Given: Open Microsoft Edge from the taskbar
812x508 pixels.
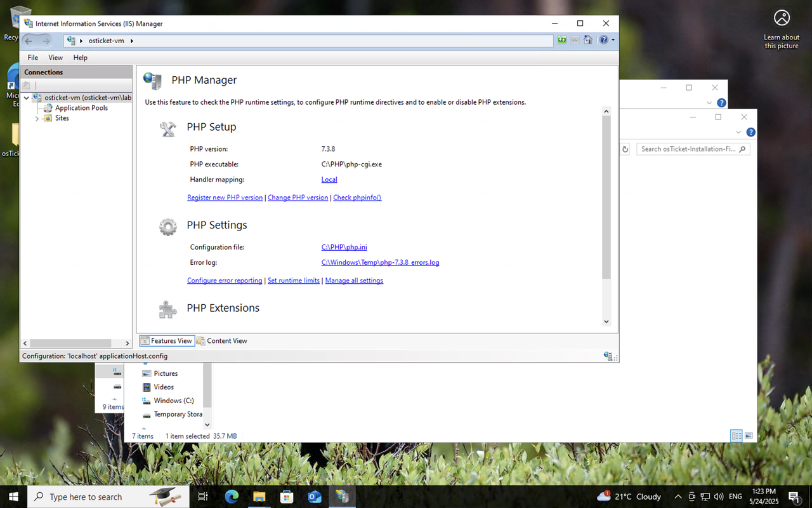Looking at the screenshot, I should tap(232, 497).
